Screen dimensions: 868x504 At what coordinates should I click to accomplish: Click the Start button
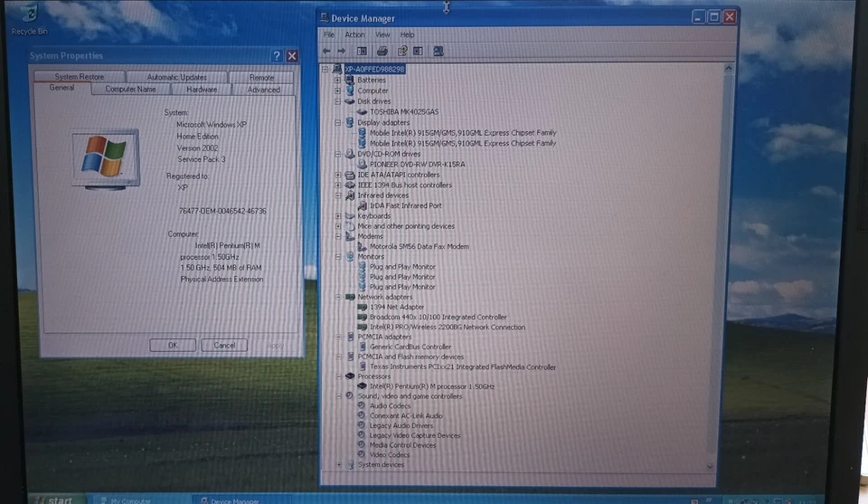[x=55, y=499]
